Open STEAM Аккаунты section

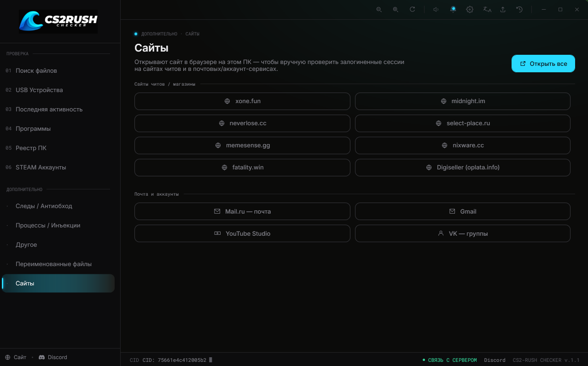point(58,168)
